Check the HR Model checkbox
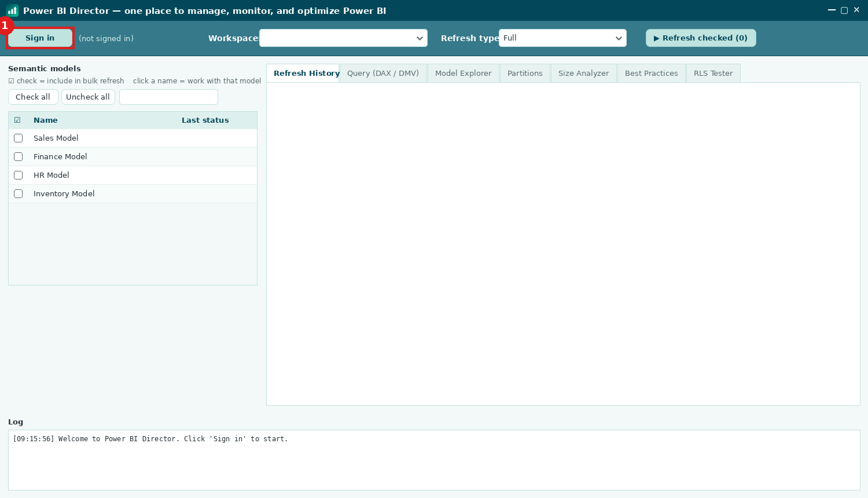Screen dimensions: 868x498 click(x=19, y=175)
